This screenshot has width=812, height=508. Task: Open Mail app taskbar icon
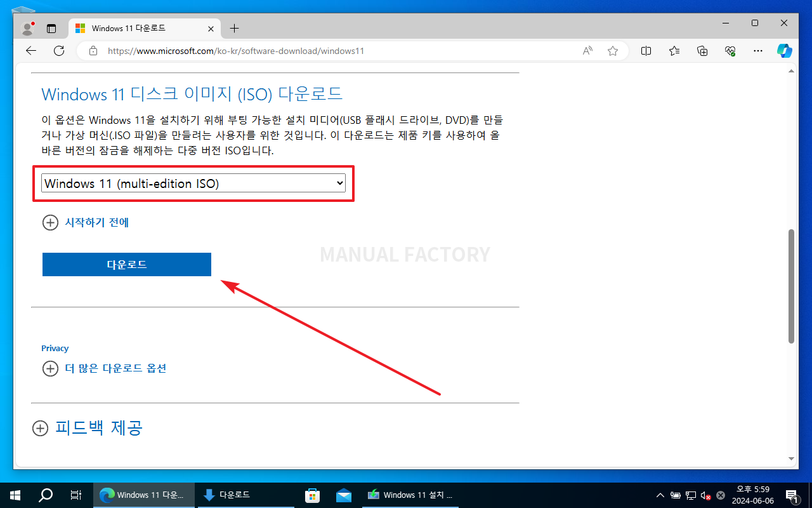(x=344, y=495)
